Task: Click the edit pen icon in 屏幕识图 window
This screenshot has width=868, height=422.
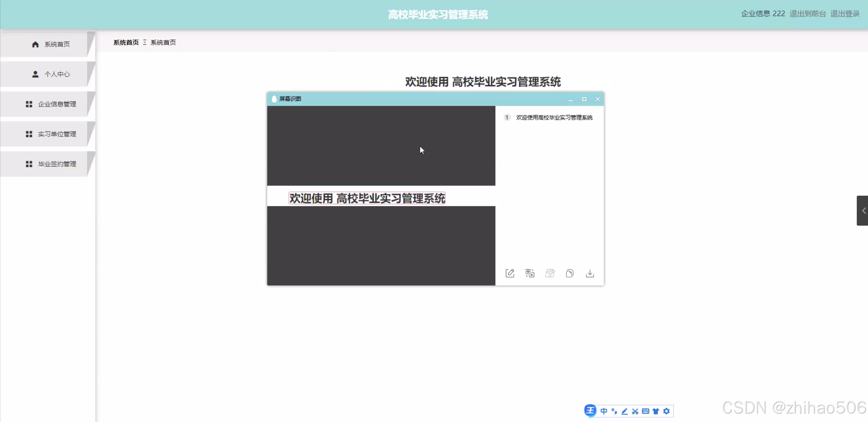Action: (x=509, y=273)
